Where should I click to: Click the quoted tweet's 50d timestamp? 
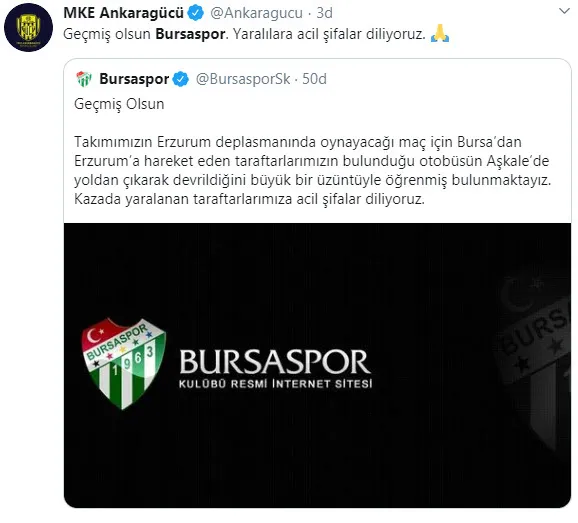tap(314, 79)
